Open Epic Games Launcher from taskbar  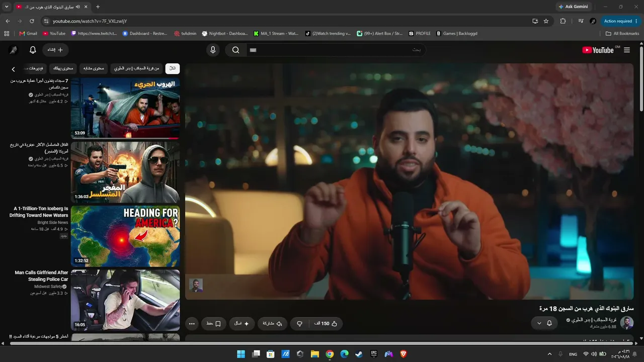tap(374, 354)
